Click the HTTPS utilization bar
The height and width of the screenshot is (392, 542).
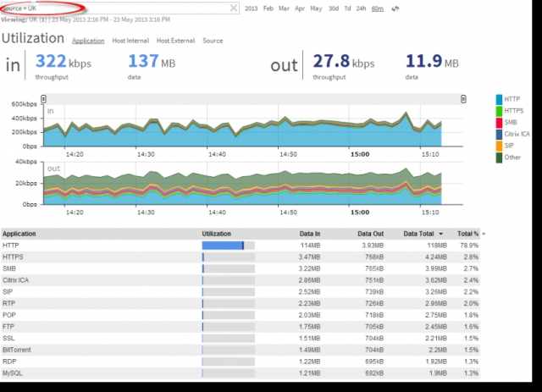point(229,257)
